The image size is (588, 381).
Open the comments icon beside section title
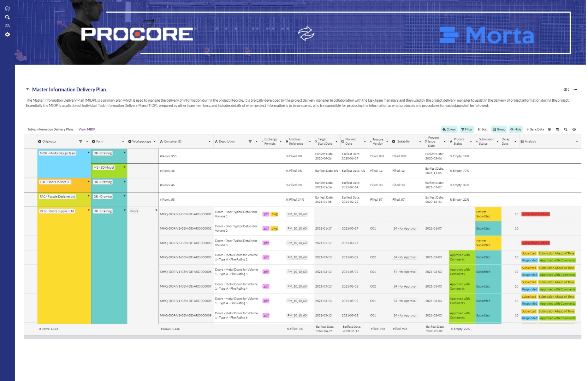(566, 90)
